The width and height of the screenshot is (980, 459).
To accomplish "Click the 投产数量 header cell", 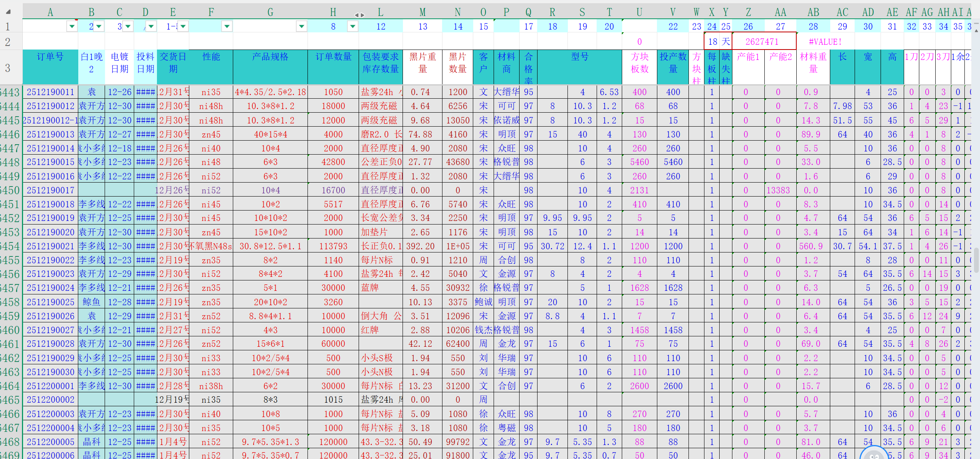I will click(x=673, y=67).
